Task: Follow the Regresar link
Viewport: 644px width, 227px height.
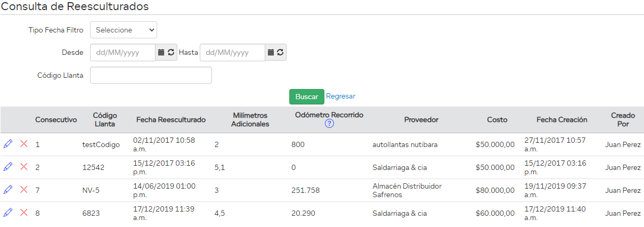Action: 340,96
